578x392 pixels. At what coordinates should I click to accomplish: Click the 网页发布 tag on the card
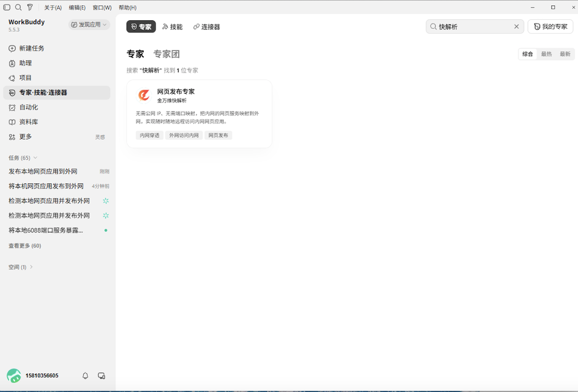pyautogui.click(x=218, y=135)
